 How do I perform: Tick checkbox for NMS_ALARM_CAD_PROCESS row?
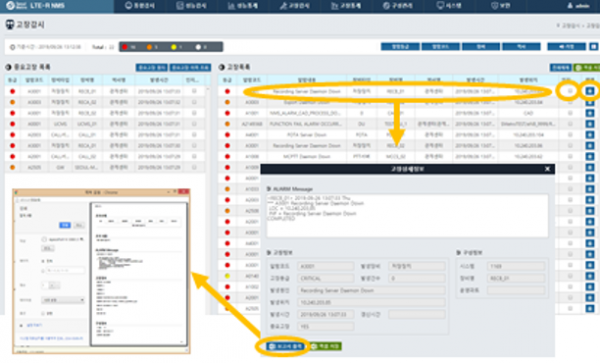[x=570, y=113]
